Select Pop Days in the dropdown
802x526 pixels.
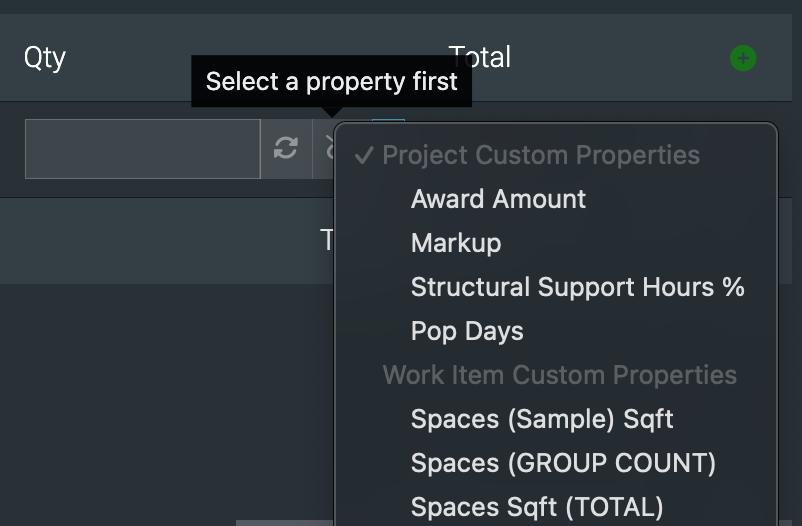[x=467, y=331]
